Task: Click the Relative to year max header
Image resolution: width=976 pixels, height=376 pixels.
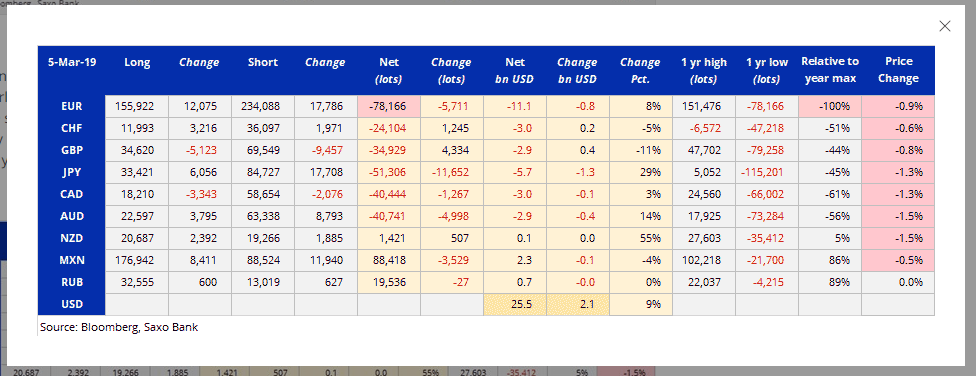Action: (830, 70)
